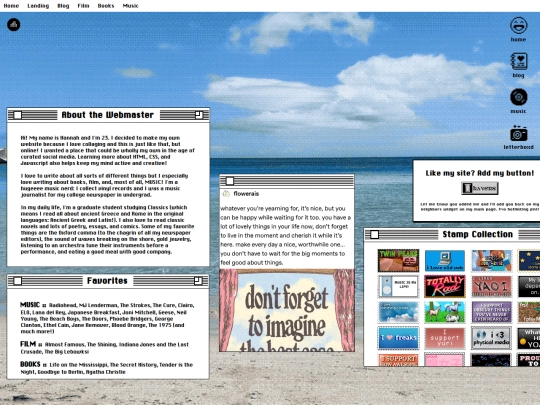Close the flowerais post window
The height and width of the screenshot is (405, 540).
(x=230, y=181)
